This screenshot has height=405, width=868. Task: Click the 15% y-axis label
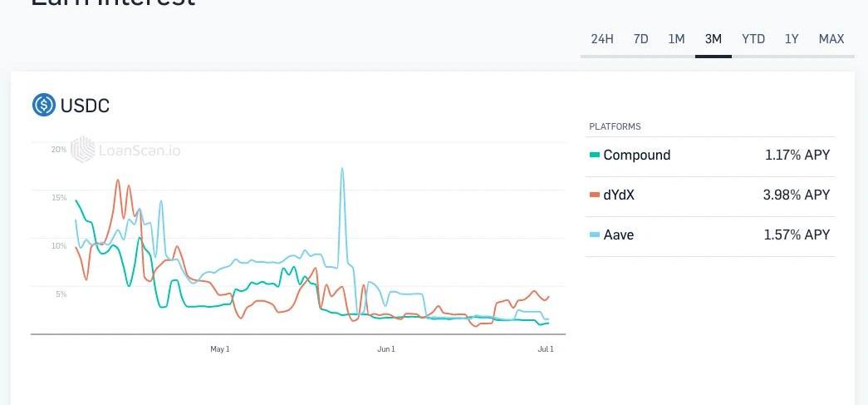[x=59, y=198]
